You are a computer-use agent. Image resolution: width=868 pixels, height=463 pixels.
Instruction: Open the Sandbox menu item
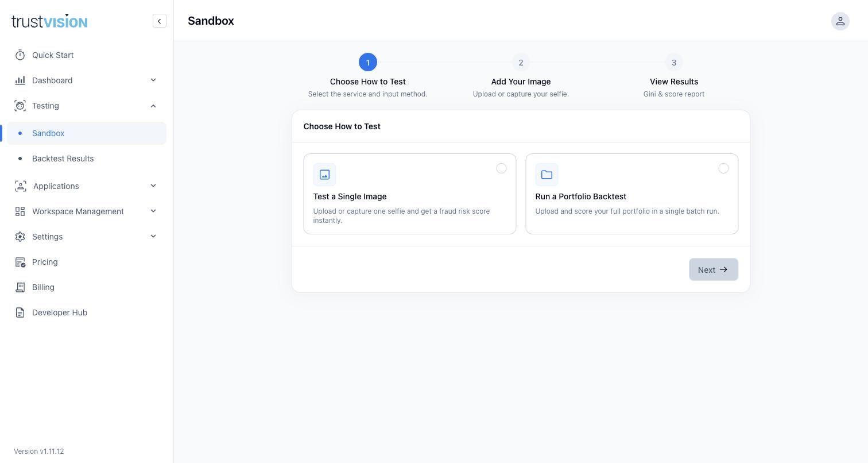(x=87, y=133)
